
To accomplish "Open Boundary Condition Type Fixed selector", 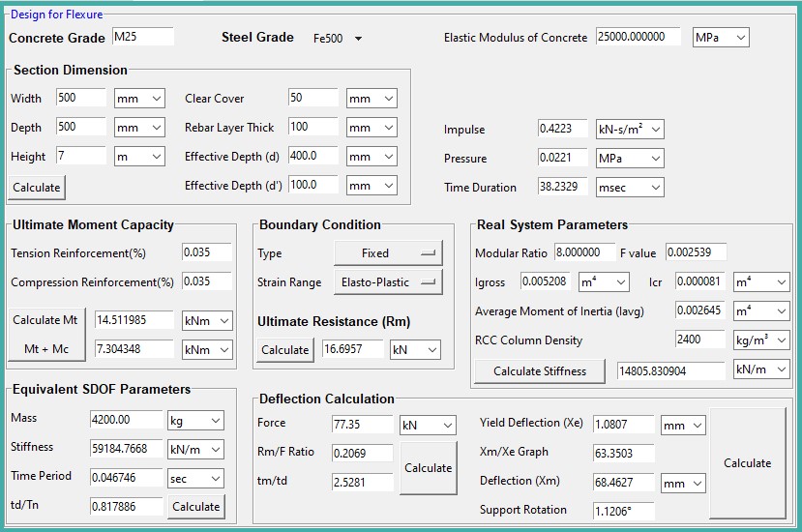I will 388,253.
